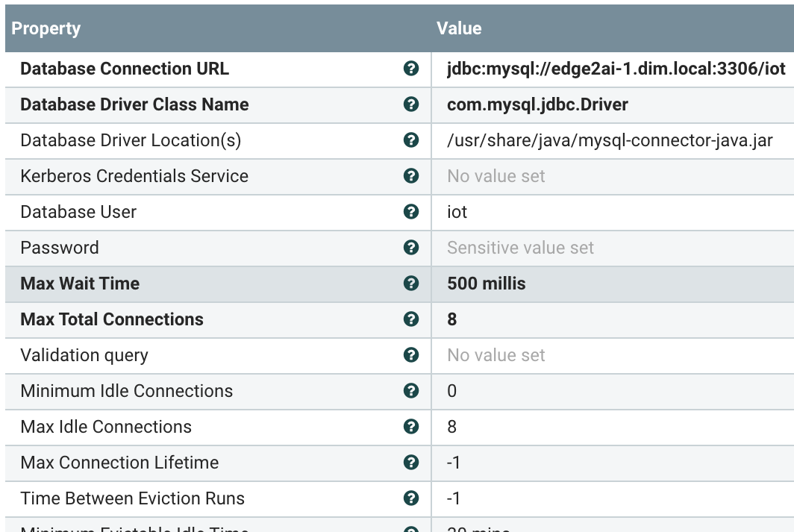This screenshot has height=532, width=794.
Task: Edit the com.mysql.jdbc.Driver value
Action: coord(537,104)
